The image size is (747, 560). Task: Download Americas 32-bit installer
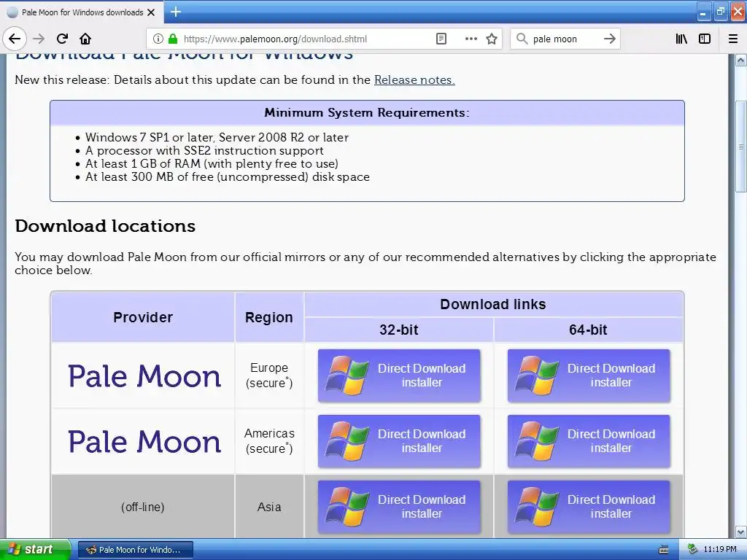(x=399, y=441)
